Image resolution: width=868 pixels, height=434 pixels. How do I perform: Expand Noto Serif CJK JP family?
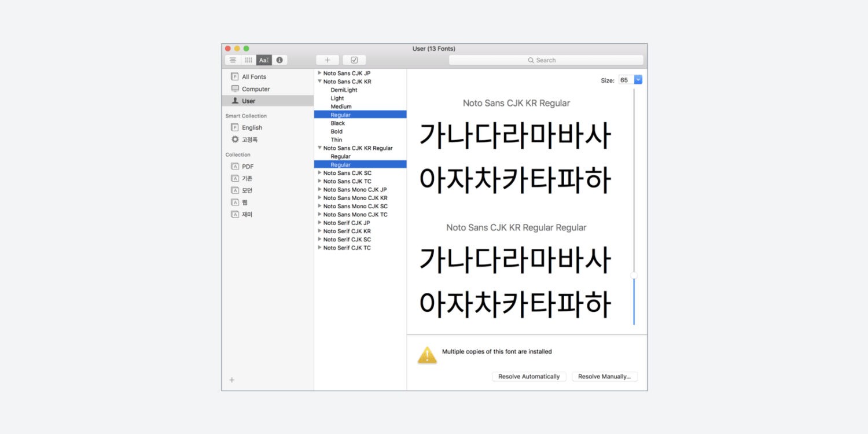319,223
